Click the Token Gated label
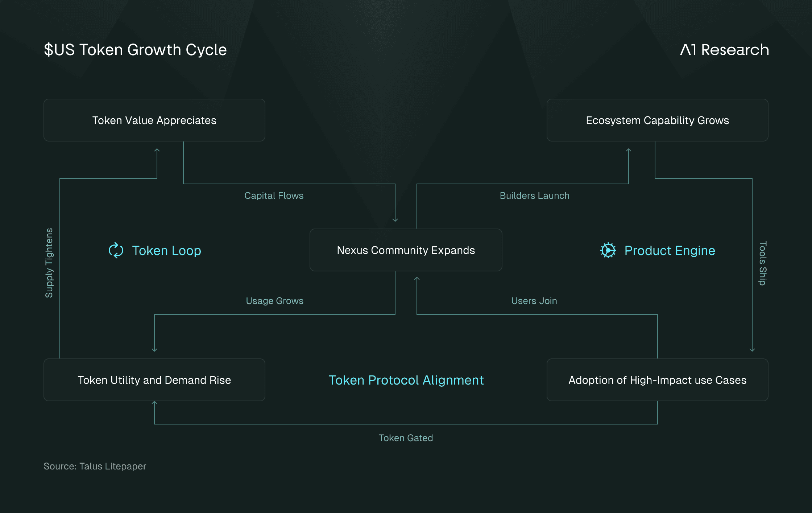This screenshot has height=513, width=812. point(406,438)
